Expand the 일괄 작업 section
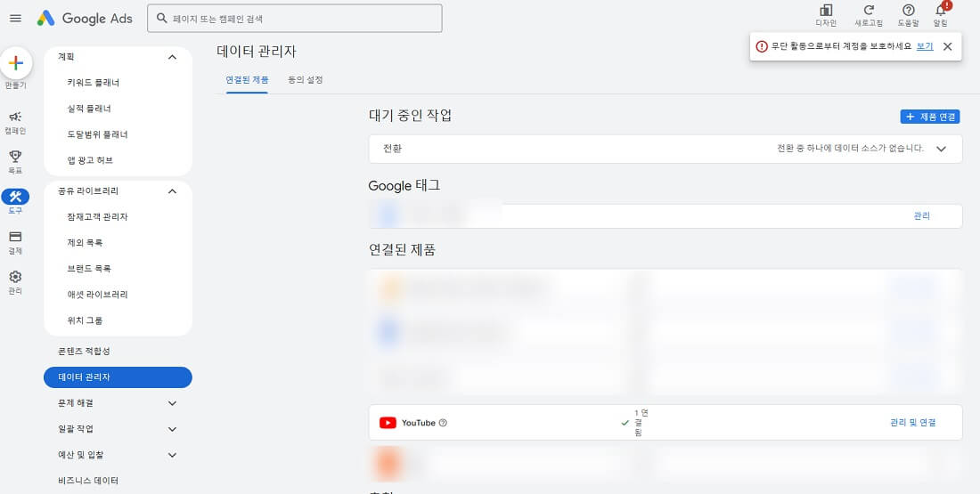980x494 pixels. coord(173,429)
